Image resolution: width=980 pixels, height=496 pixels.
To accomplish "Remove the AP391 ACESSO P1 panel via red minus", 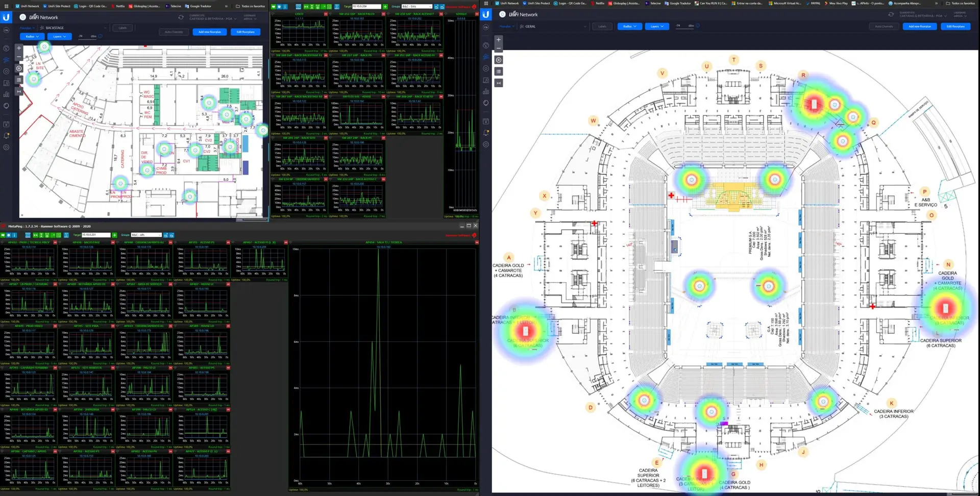I will click(x=228, y=242).
